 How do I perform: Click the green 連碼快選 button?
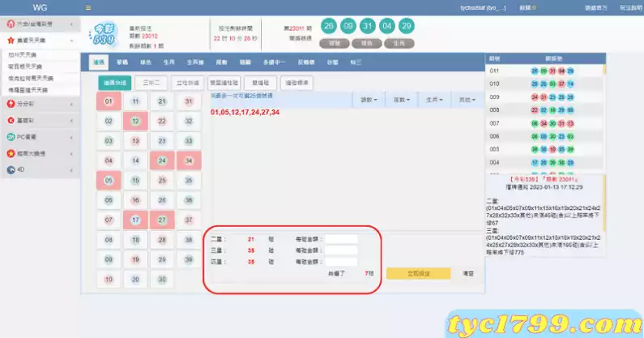pyautogui.click(x=114, y=83)
